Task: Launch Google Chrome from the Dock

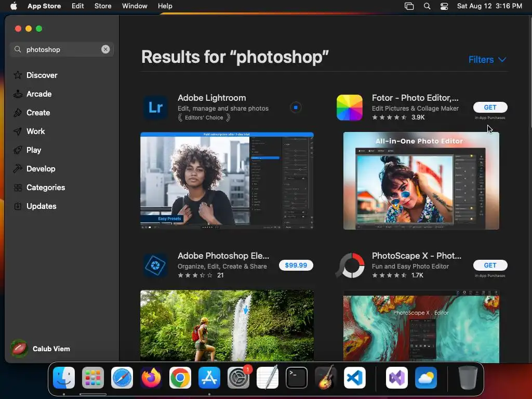Action: 180,378
